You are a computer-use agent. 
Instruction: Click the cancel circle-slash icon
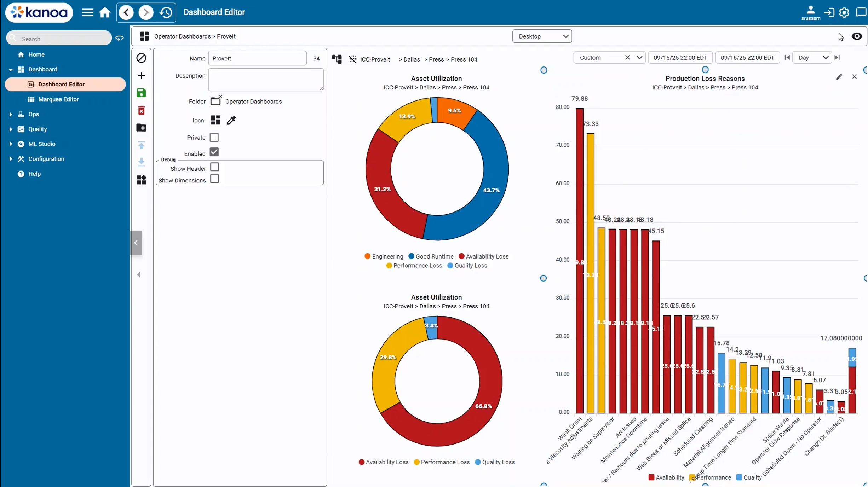(141, 58)
